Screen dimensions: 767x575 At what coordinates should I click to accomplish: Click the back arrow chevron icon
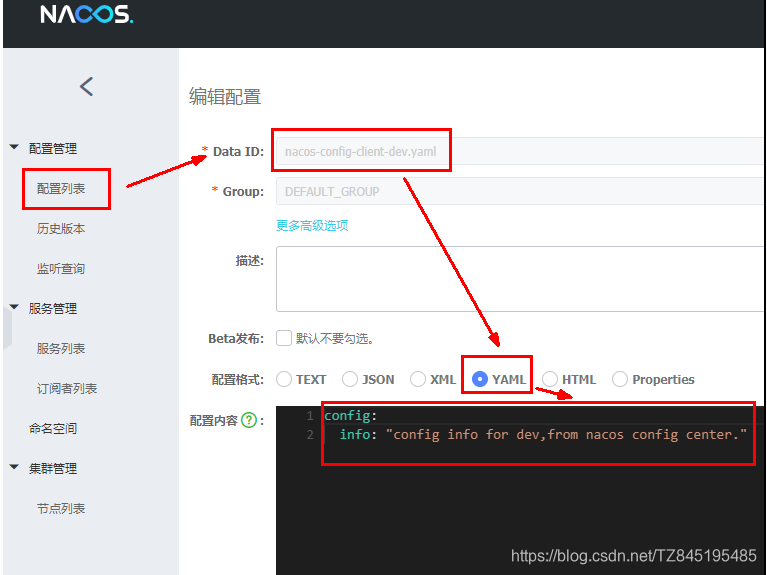point(87,87)
